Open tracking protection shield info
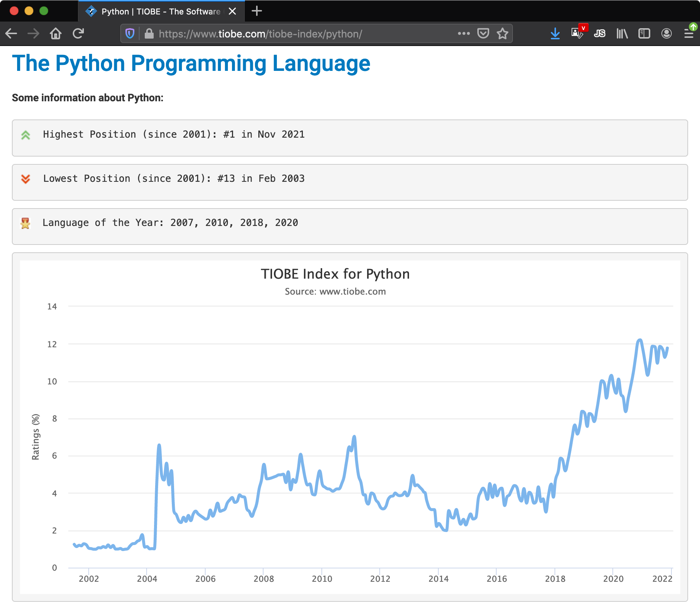700x607 pixels. pos(130,34)
